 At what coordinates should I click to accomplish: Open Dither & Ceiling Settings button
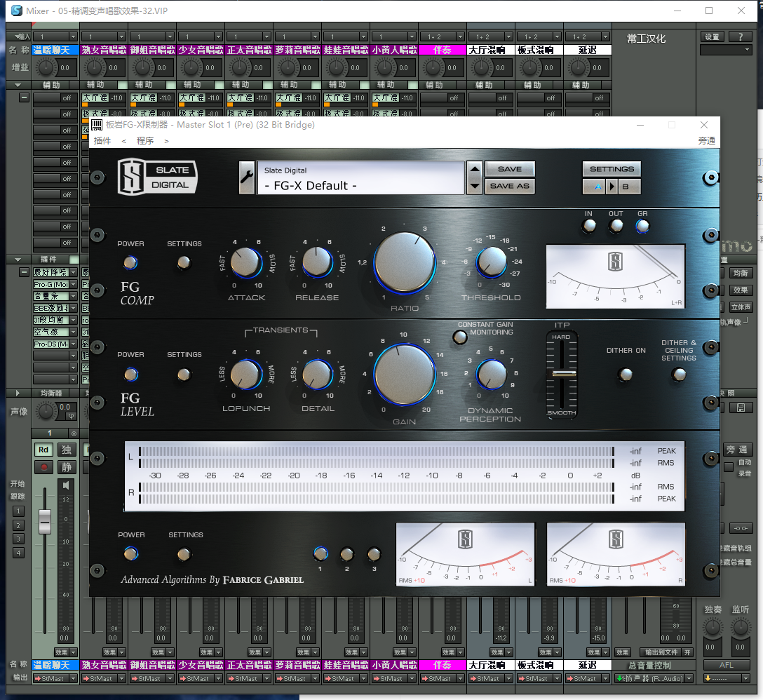679,375
